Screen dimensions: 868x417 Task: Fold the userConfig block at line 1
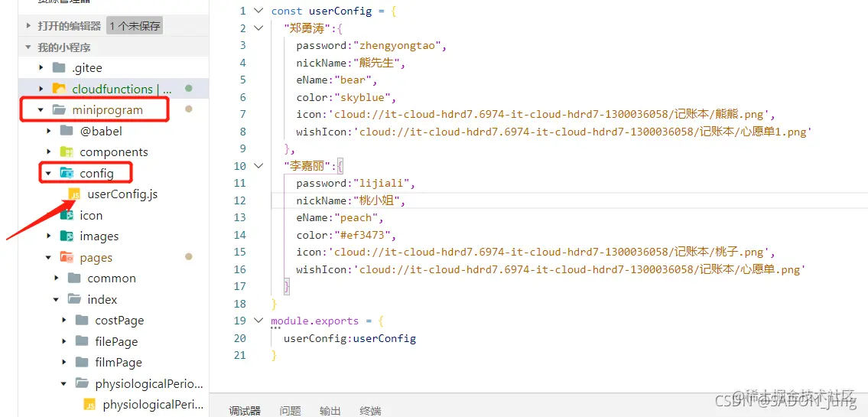pos(258,11)
